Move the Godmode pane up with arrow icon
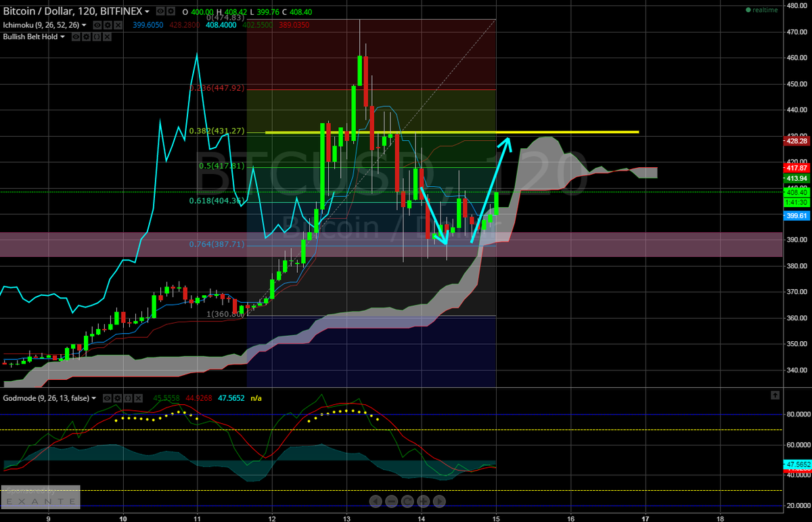This screenshot has width=812, height=522. coord(775,395)
